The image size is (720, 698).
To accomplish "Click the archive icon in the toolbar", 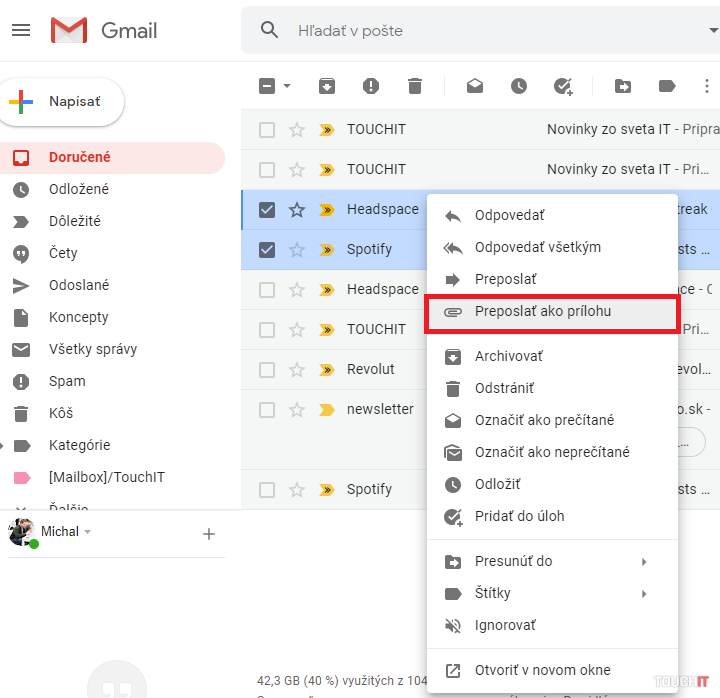I will click(327, 86).
